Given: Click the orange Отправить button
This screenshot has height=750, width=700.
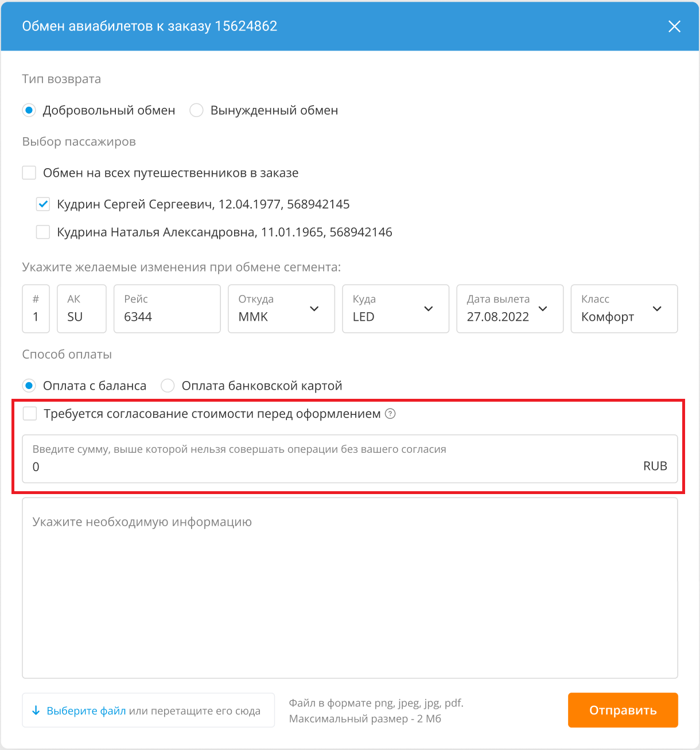Looking at the screenshot, I should point(623,710).
